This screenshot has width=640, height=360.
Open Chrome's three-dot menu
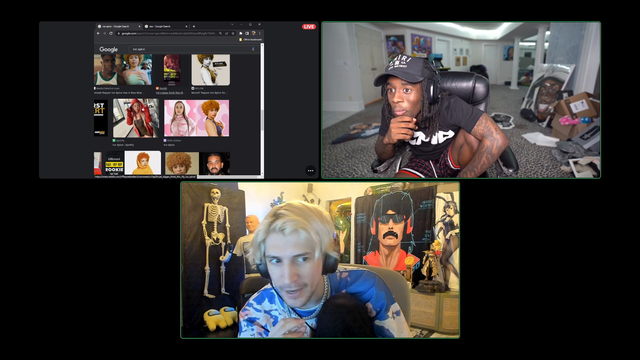[x=260, y=33]
